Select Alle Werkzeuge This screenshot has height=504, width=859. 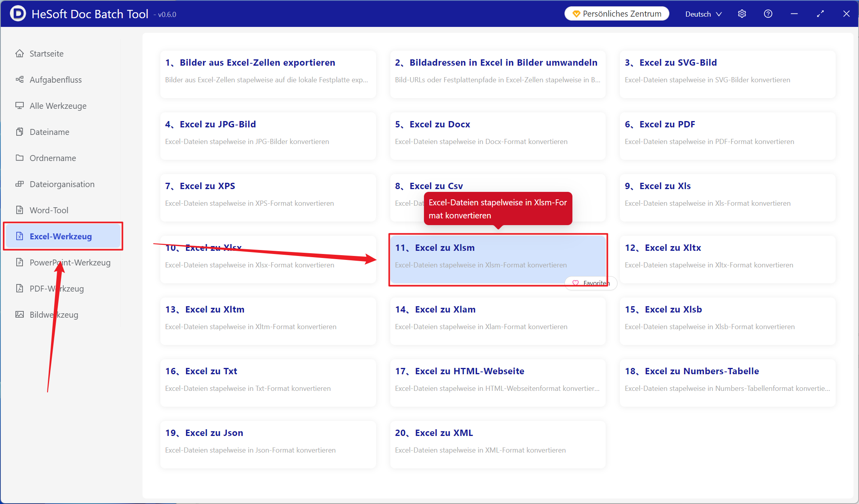pyautogui.click(x=63, y=106)
